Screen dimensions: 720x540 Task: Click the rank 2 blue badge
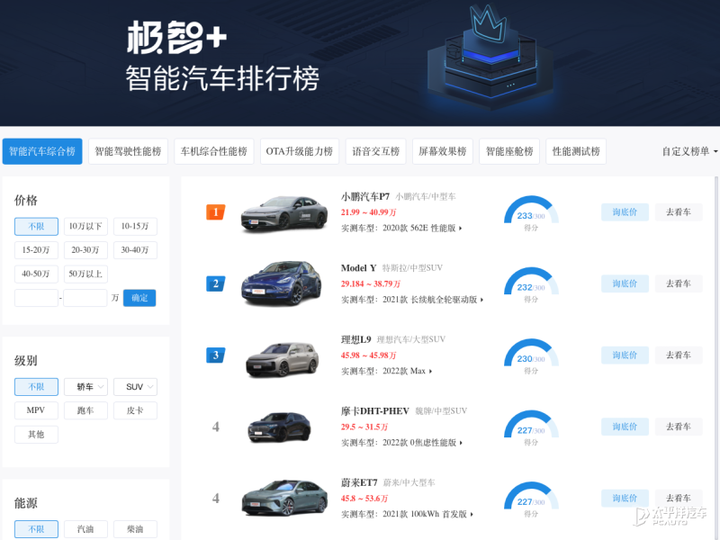(216, 284)
